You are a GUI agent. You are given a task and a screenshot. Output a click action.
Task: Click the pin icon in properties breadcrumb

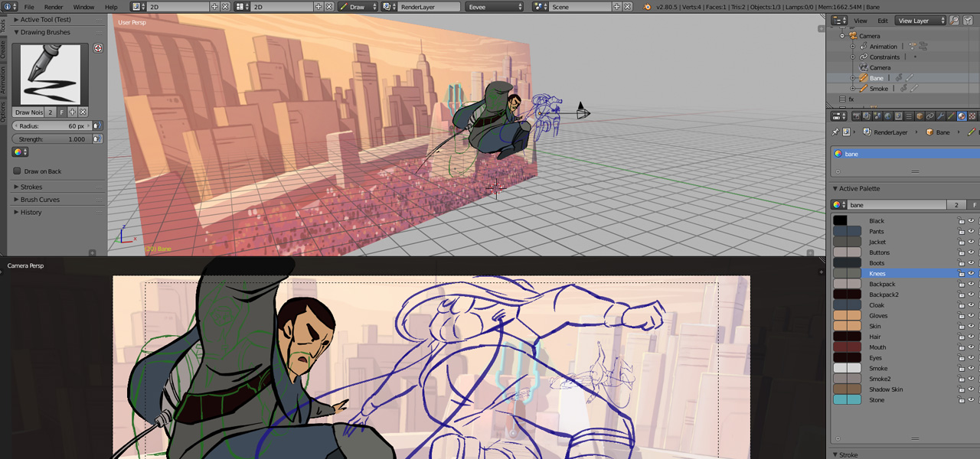(835, 132)
